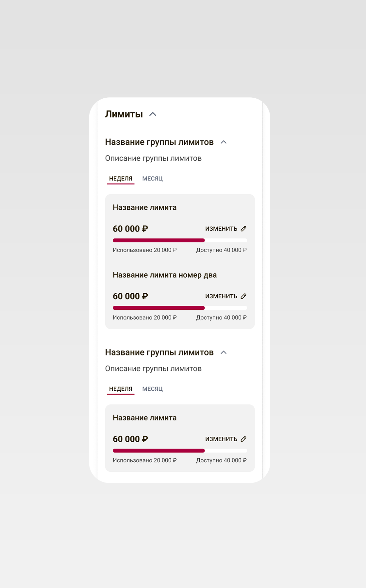Click pencil icon in the bottom limit card
Screen dimensions: 366x588
[x=243, y=439]
